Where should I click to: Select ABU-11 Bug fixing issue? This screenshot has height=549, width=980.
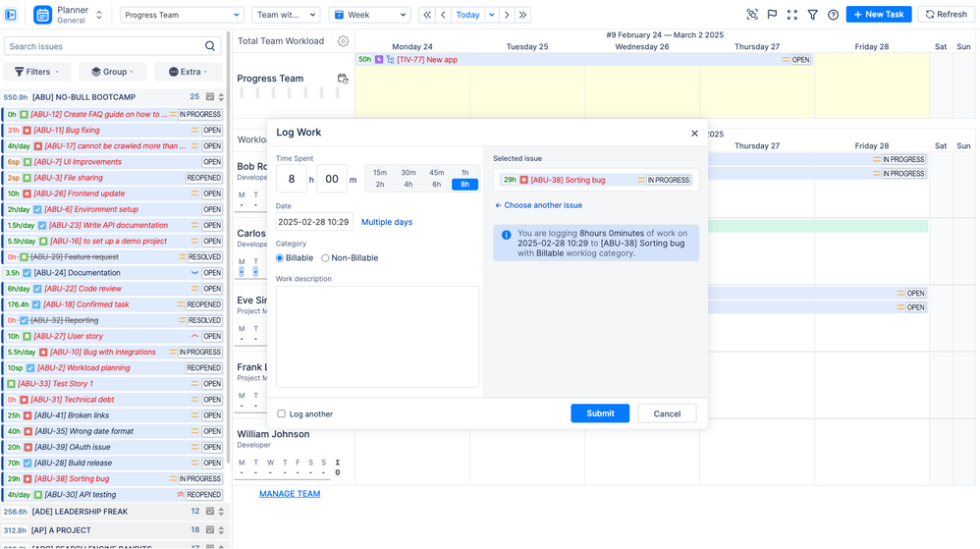tap(113, 130)
